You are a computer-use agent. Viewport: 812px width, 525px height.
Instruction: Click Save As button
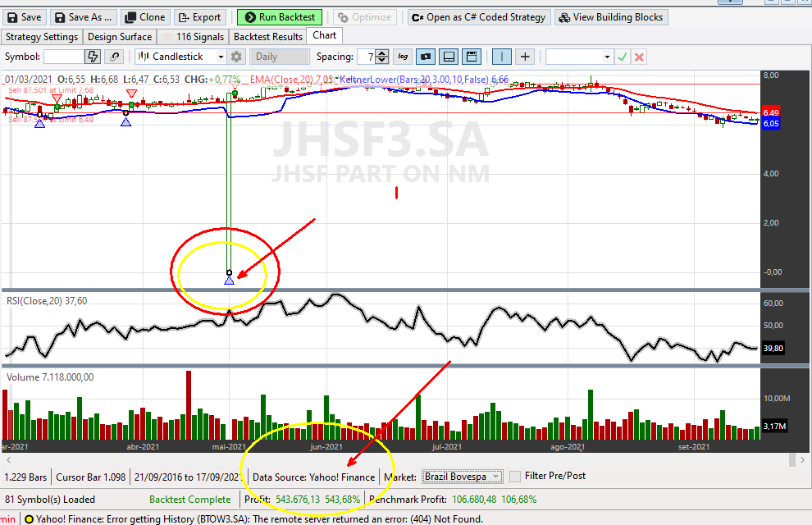[84, 17]
